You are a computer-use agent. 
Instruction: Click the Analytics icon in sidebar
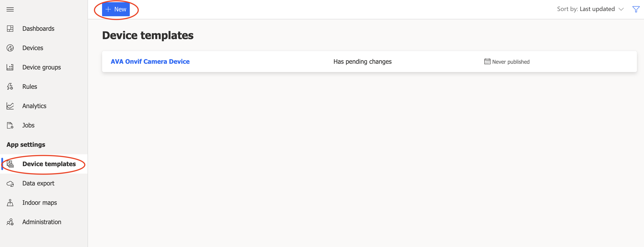(x=10, y=106)
